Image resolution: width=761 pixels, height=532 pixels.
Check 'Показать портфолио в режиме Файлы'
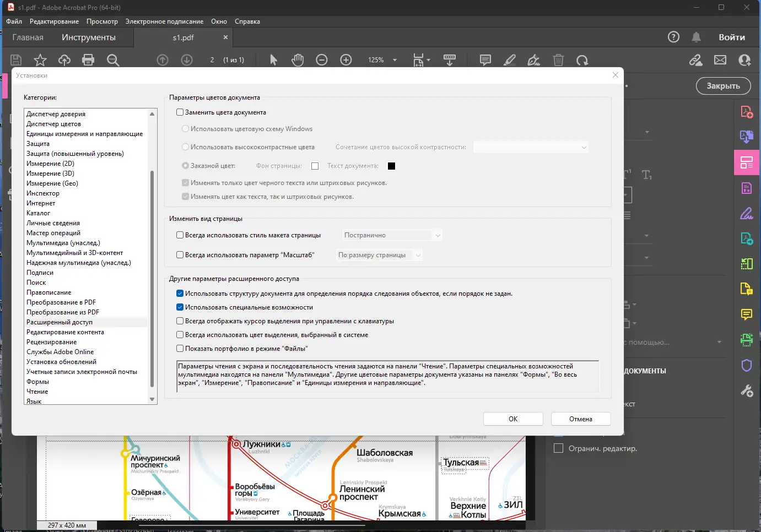pyautogui.click(x=180, y=349)
